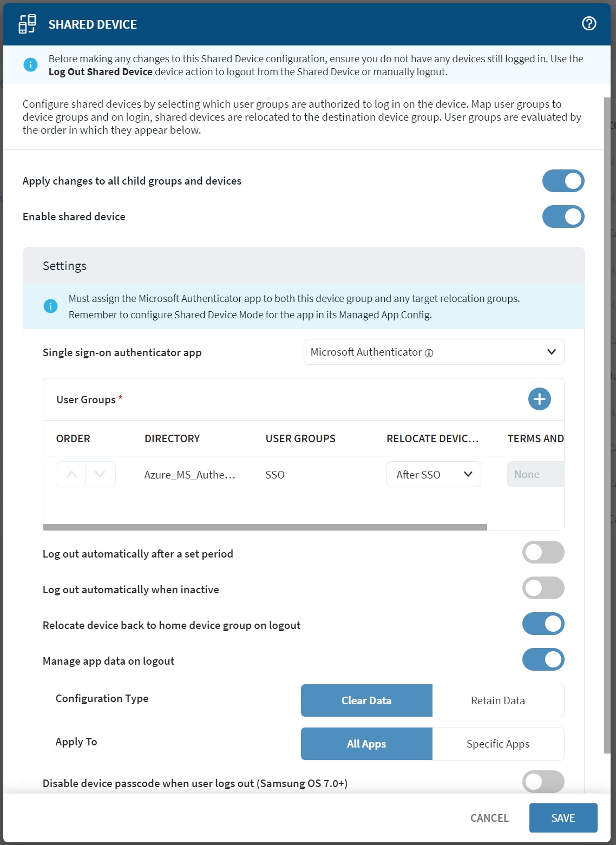Select the Retain Data configuration type
616x845 pixels.
(498, 700)
